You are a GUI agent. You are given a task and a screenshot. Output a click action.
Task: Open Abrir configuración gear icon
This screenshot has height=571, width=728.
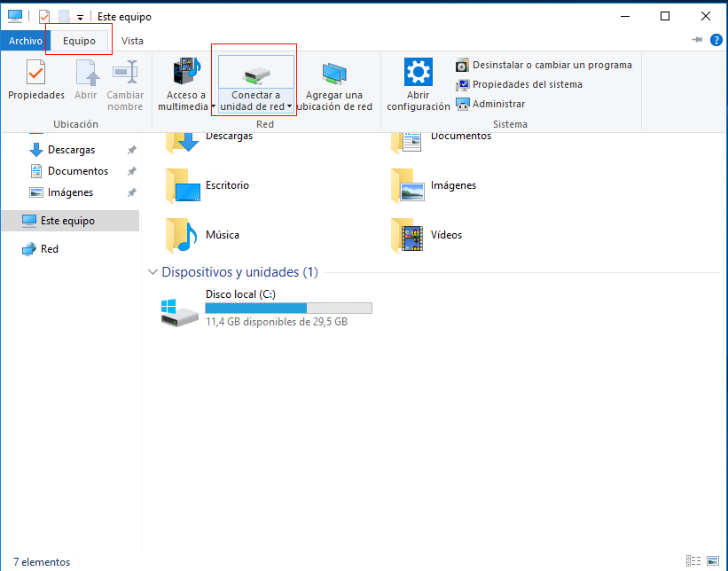point(419,72)
